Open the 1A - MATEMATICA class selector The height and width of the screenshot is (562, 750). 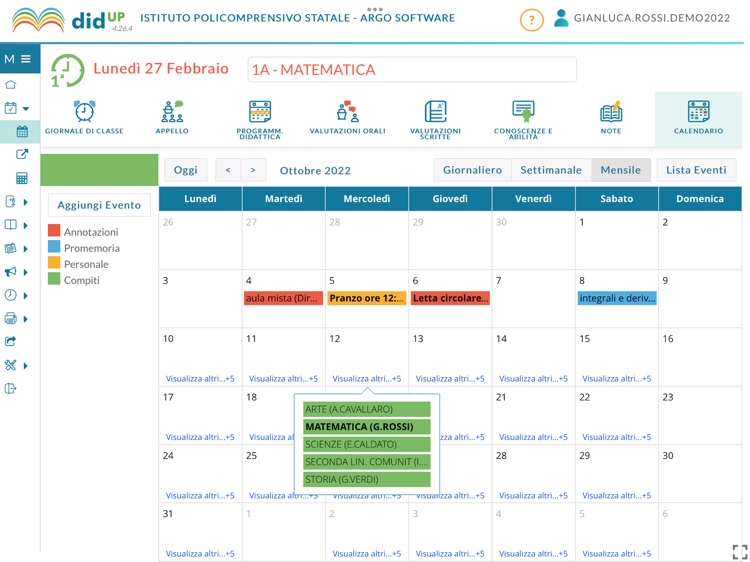click(x=412, y=70)
